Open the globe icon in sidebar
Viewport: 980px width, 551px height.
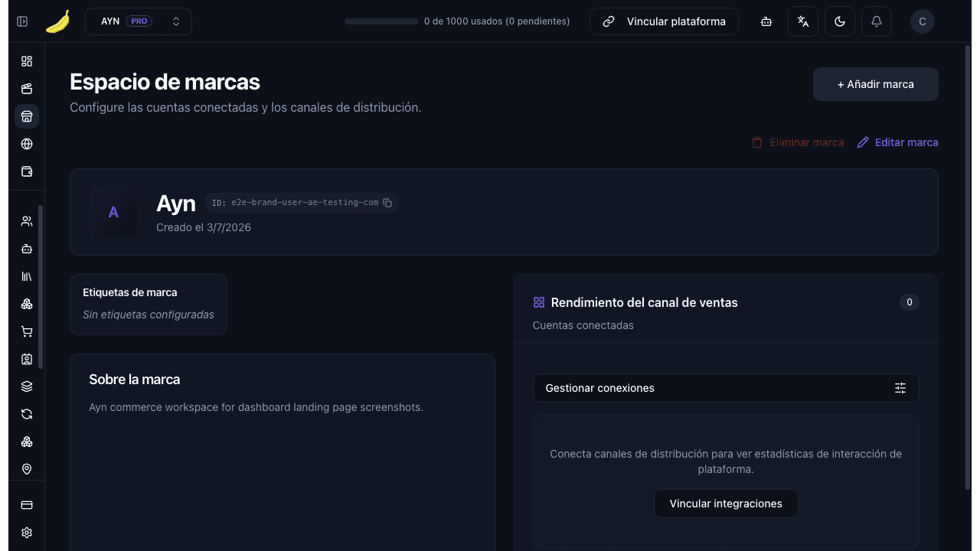click(27, 144)
